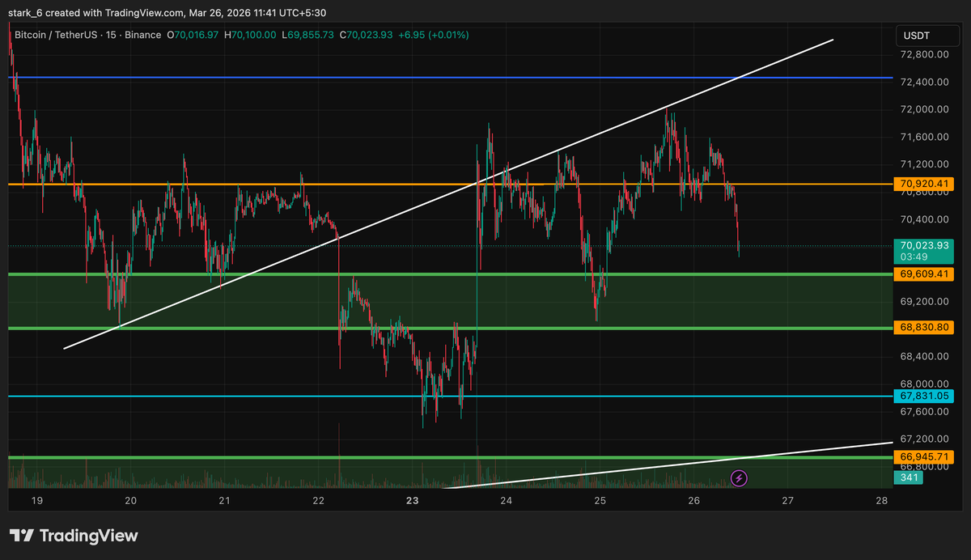Viewport: 971px width, 560px height.
Task: Click date 28 on the time axis
Action: [x=882, y=501]
